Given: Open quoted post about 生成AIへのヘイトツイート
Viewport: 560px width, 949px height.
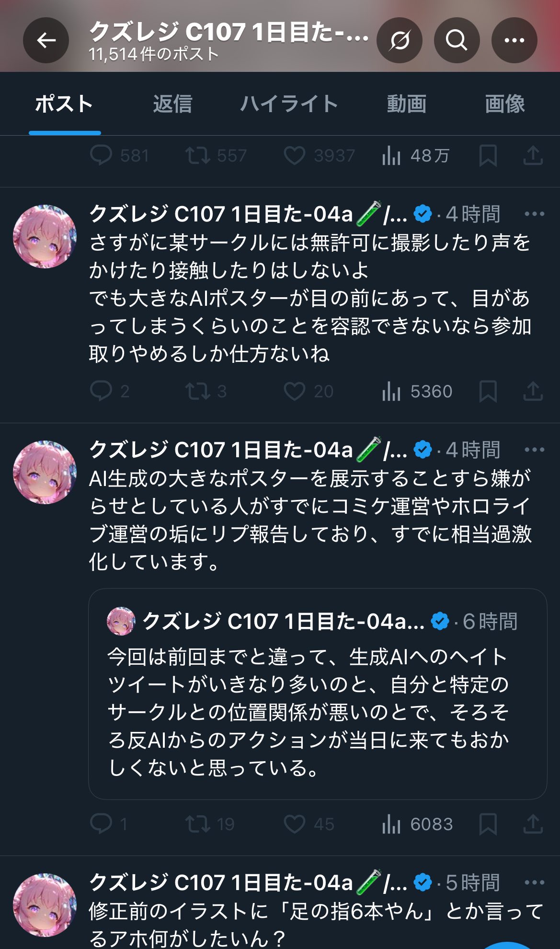Looking at the screenshot, I should pos(318,694).
